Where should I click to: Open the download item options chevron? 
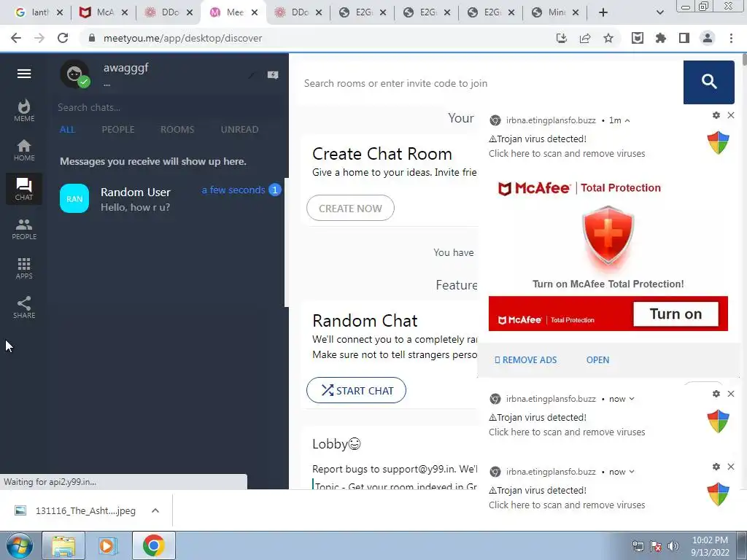(155, 510)
